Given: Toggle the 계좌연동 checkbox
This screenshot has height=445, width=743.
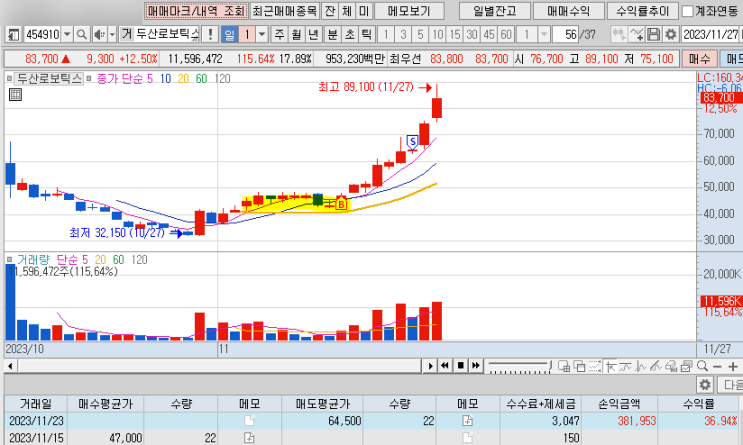Looking at the screenshot, I should point(687,11).
